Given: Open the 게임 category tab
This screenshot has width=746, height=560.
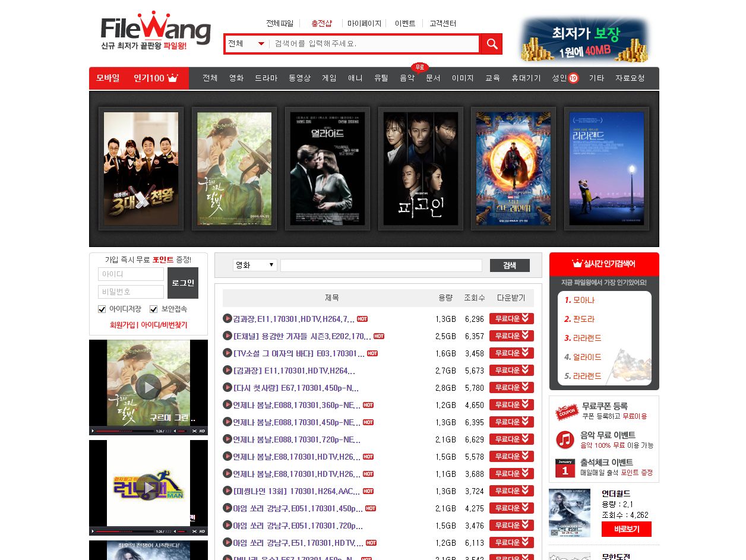Looking at the screenshot, I should tap(329, 78).
